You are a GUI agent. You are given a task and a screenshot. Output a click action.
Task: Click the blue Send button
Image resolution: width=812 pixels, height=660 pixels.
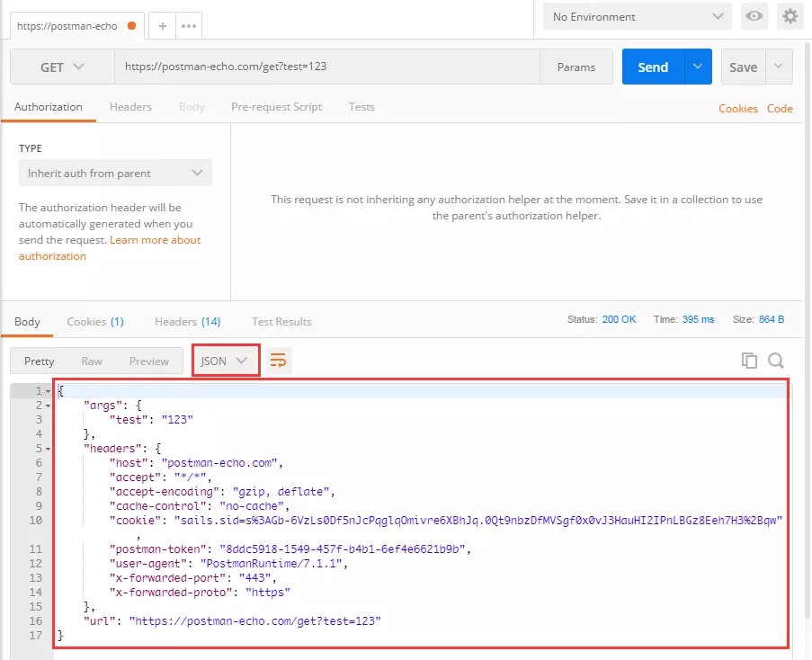click(x=653, y=67)
